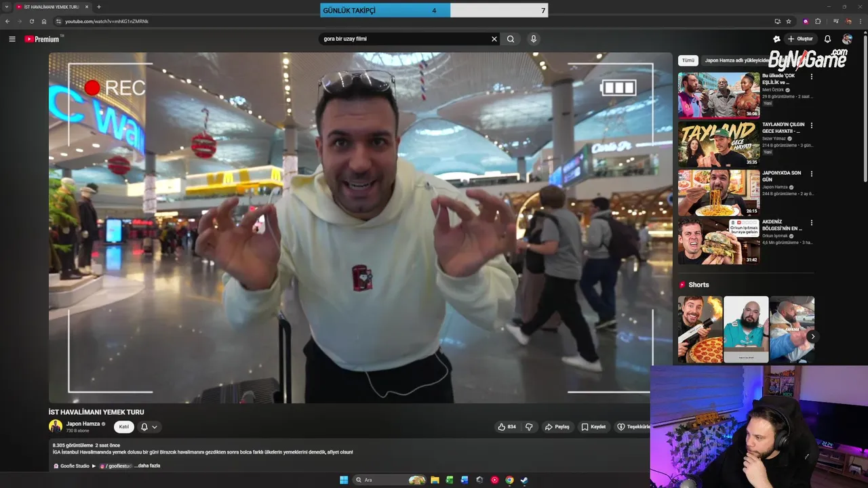Image resolution: width=868 pixels, height=488 pixels.
Task: Bookmark this page with the star
Action: point(789,21)
